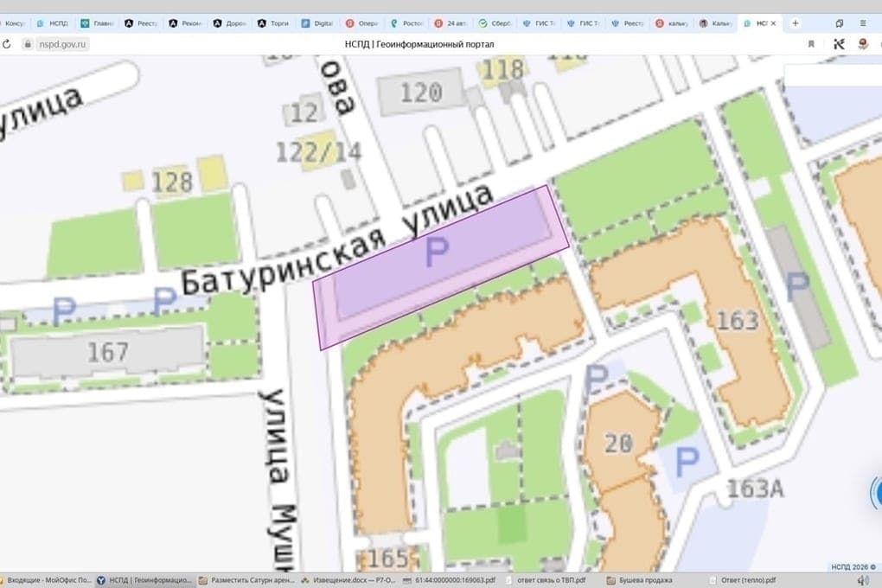
Task: Switch to the second tab labeled НСПД
Action: [x=52, y=23]
